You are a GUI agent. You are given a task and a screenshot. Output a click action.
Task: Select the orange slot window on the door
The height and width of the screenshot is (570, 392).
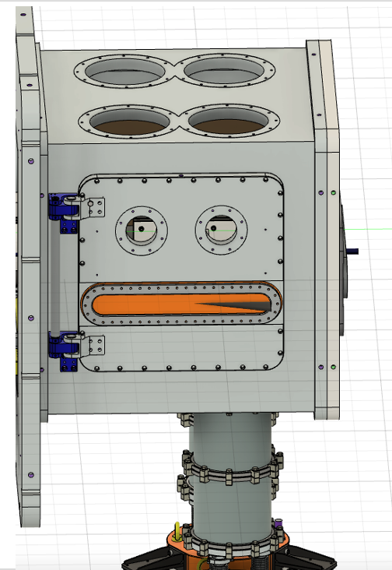click(181, 304)
